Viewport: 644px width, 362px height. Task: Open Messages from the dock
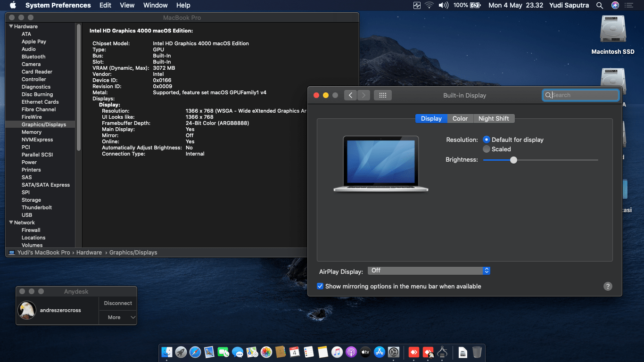pos(238,352)
